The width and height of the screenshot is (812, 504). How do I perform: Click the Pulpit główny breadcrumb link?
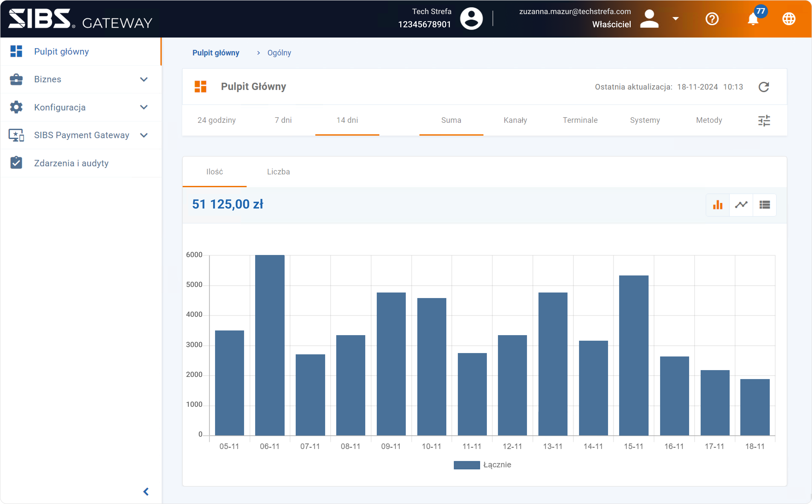coord(216,53)
